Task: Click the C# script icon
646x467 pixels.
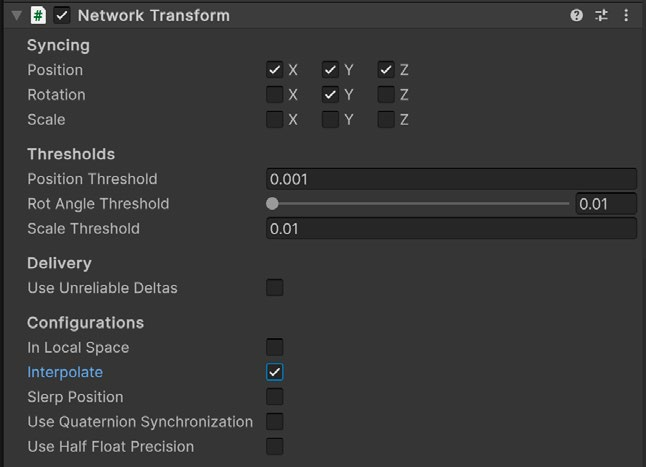Action: point(38,16)
